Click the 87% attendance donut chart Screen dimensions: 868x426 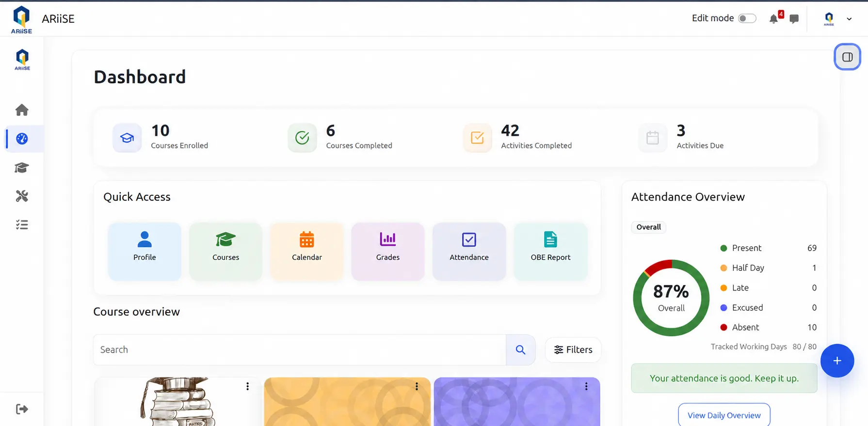pos(671,298)
